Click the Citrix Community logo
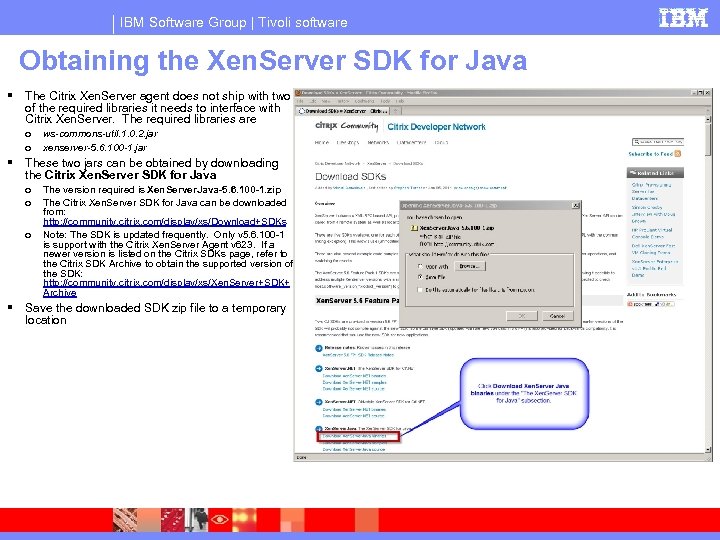 [x=347, y=126]
